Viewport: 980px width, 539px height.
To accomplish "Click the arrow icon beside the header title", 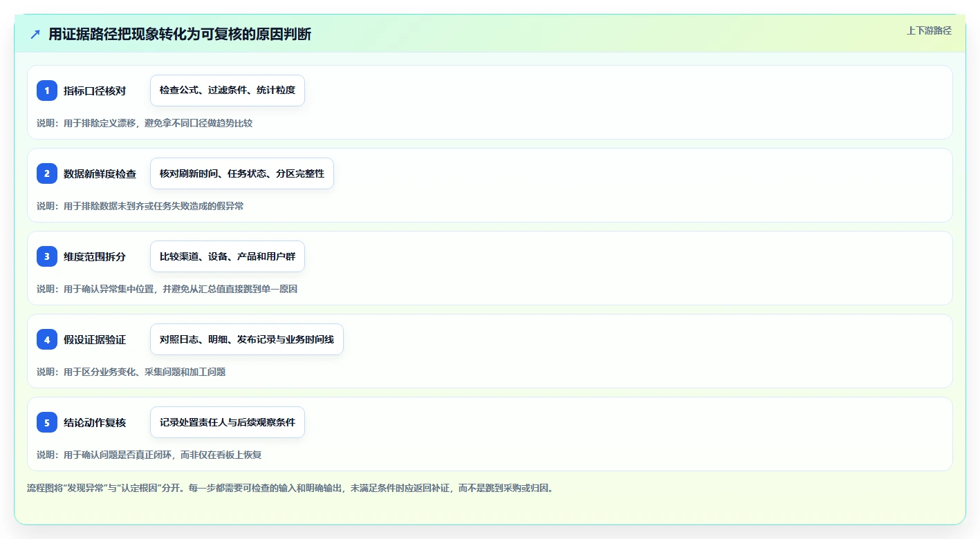I will tap(35, 35).
